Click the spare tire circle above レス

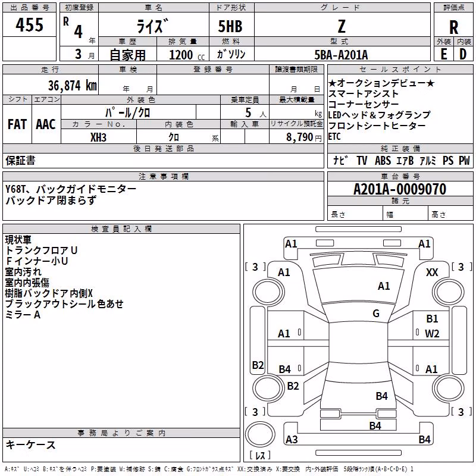pyautogui.click(x=260, y=434)
